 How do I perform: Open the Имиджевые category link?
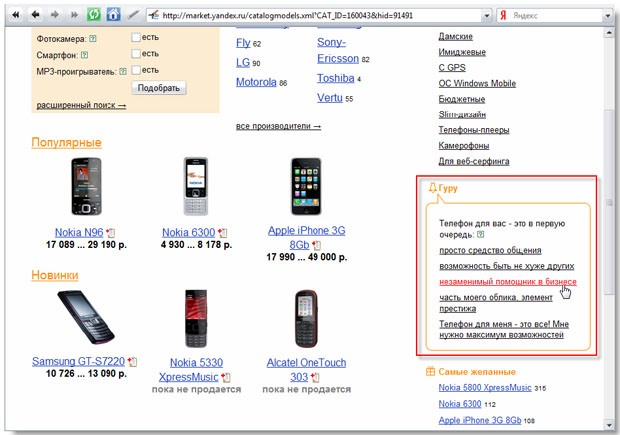462,52
